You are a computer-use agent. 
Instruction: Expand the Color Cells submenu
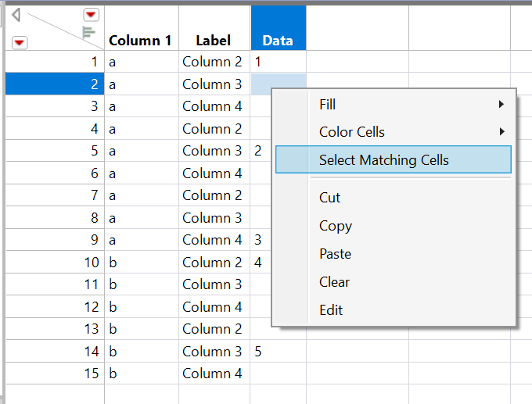pyautogui.click(x=501, y=132)
